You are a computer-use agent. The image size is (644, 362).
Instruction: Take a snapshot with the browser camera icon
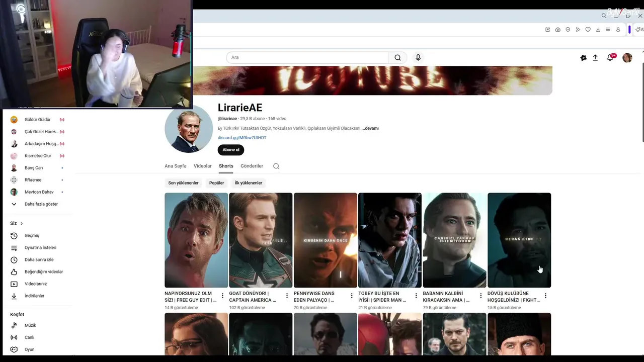(x=558, y=30)
